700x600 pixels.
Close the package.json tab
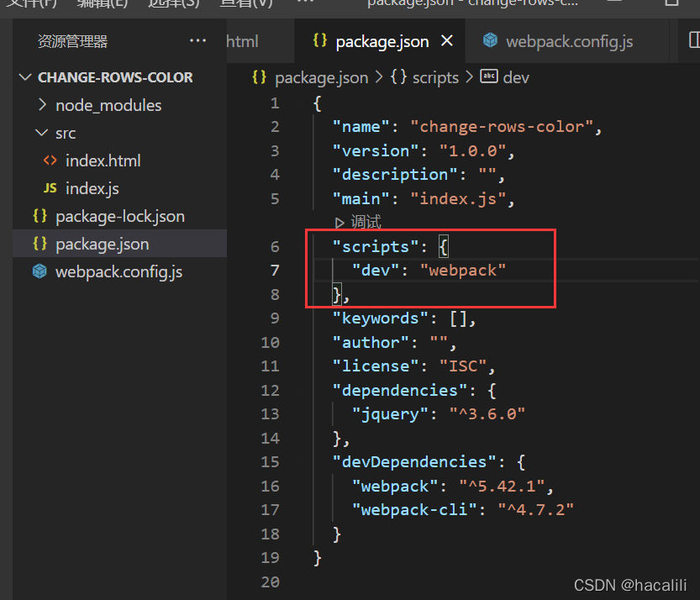pos(446,39)
